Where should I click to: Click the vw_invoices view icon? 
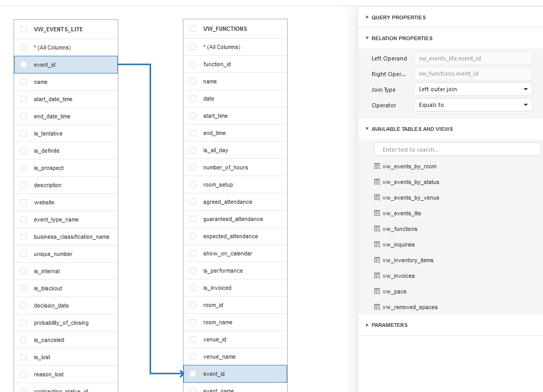click(377, 276)
